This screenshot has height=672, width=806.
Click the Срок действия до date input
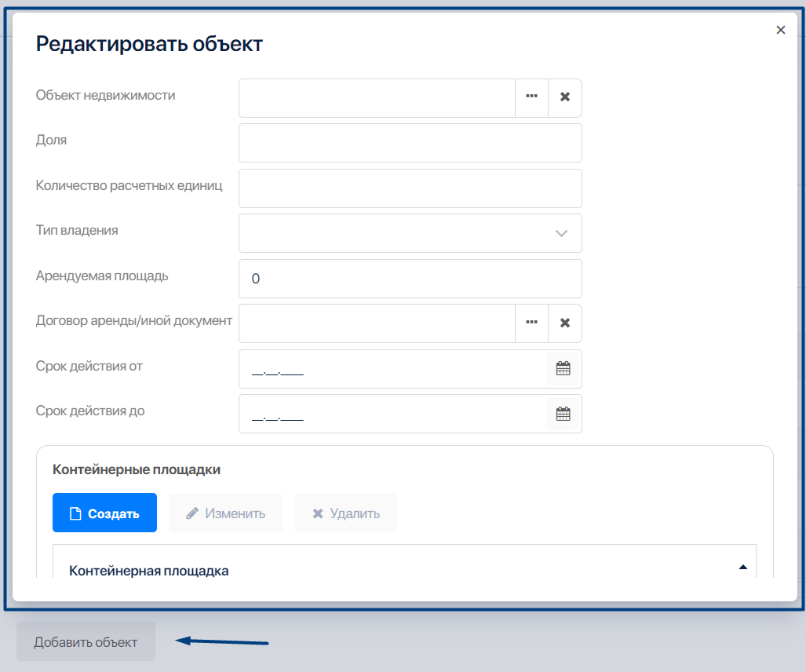(392, 414)
